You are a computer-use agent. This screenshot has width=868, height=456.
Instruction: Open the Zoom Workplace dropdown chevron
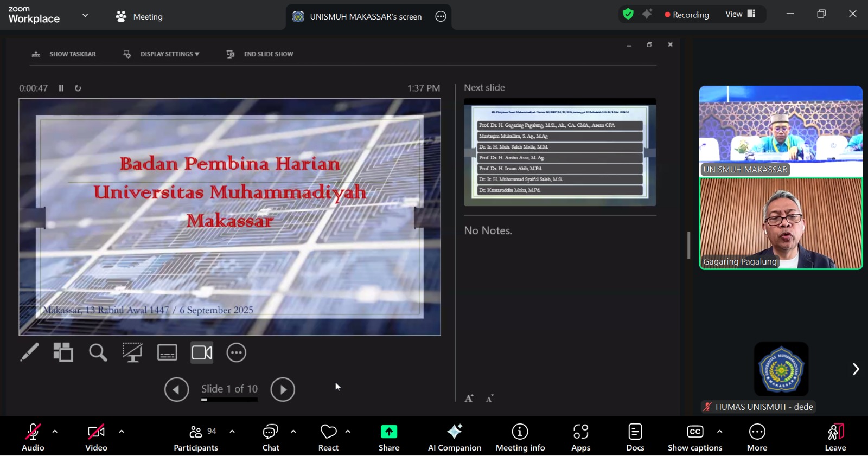pyautogui.click(x=85, y=15)
